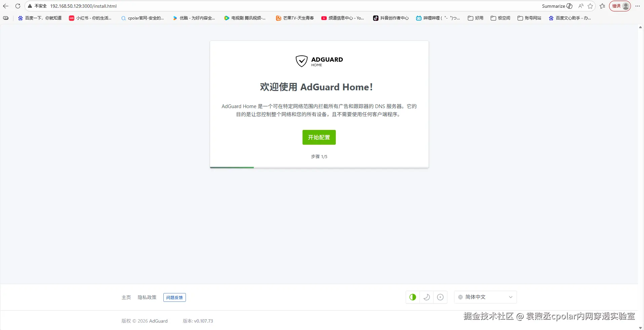Expand the 好用 bookmarks folder
644x330 pixels.
click(476, 18)
